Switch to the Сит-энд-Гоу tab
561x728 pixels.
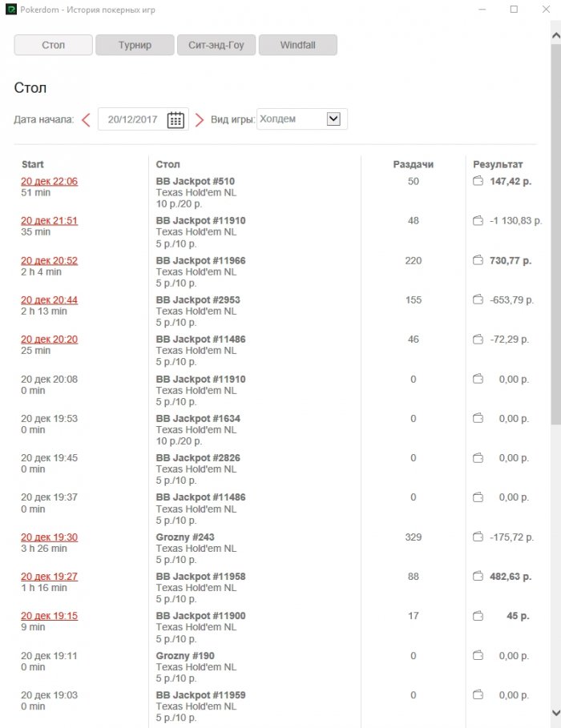tap(216, 45)
